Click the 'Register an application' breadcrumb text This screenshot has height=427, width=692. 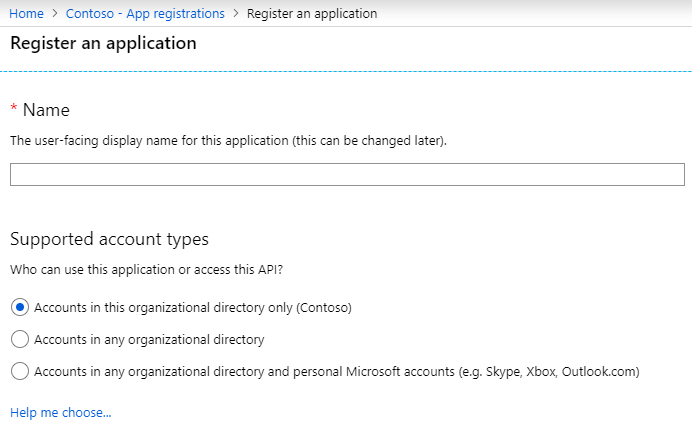tap(312, 14)
